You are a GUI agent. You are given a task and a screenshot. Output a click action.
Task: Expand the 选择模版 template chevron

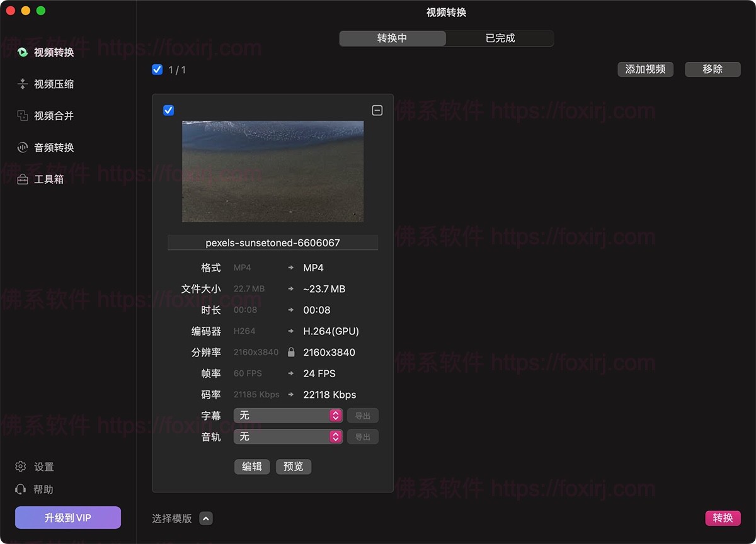205,518
